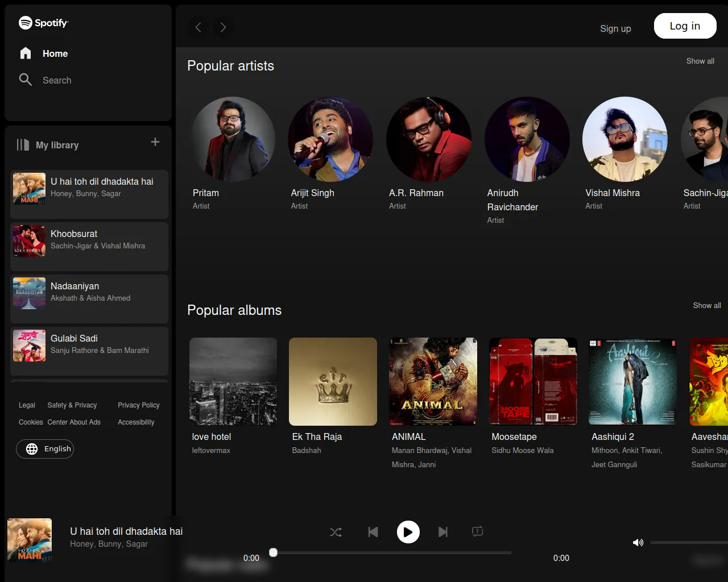
Task: Toggle repeat one mode
Action: pos(478,531)
